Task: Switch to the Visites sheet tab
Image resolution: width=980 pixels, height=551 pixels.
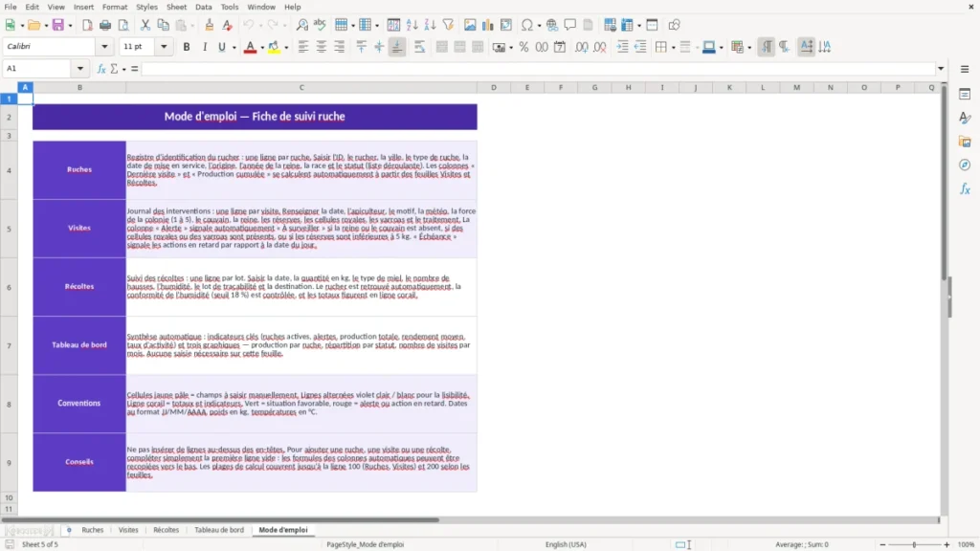Action: click(x=128, y=530)
